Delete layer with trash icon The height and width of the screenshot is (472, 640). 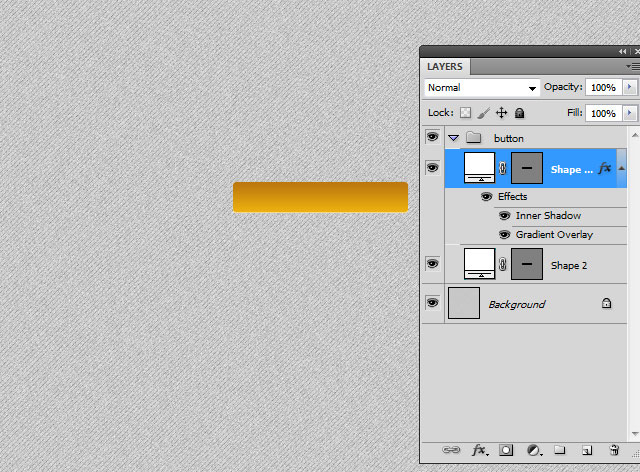click(x=613, y=450)
